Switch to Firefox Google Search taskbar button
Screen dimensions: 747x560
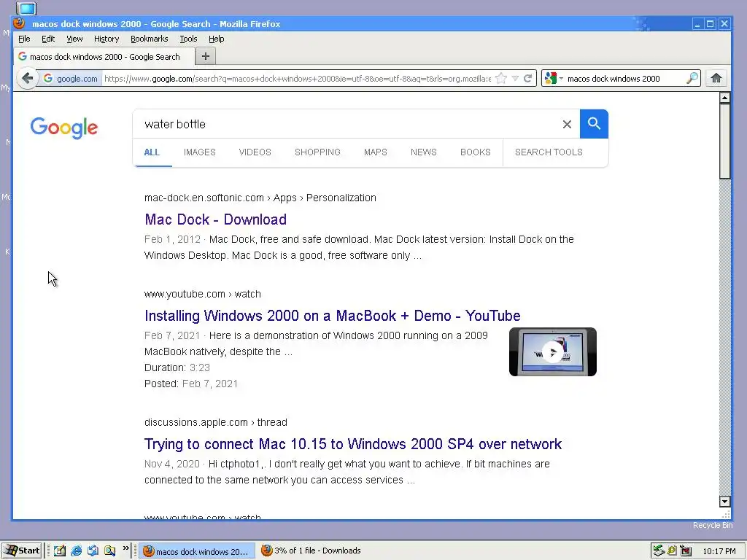(x=196, y=551)
